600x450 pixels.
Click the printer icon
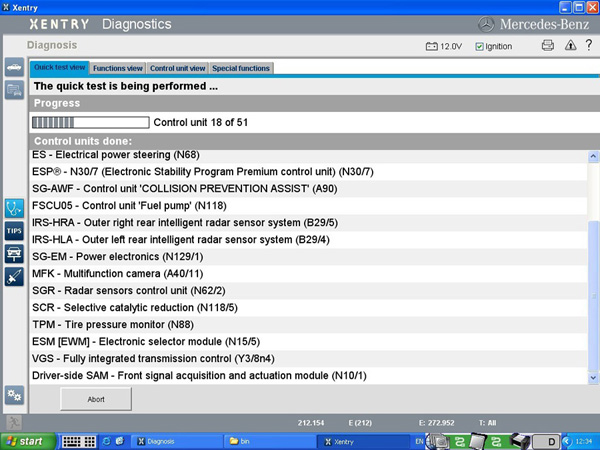(x=548, y=46)
